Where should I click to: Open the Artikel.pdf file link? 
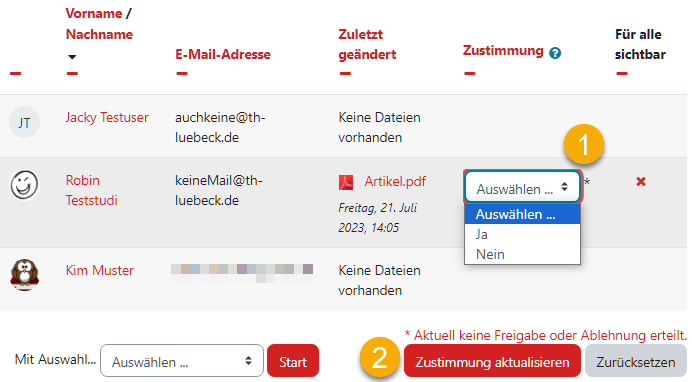coord(395,181)
